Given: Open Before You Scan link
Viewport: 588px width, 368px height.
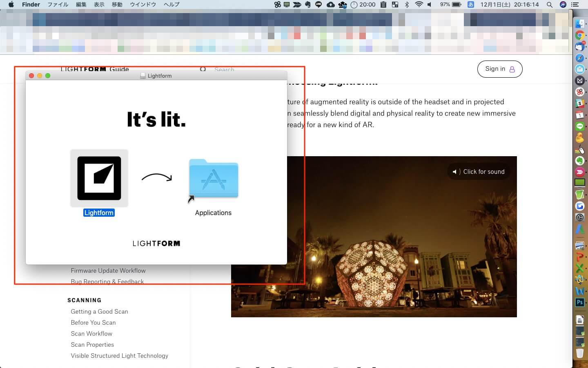Looking at the screenshot, I should click(x=93, y=323).
